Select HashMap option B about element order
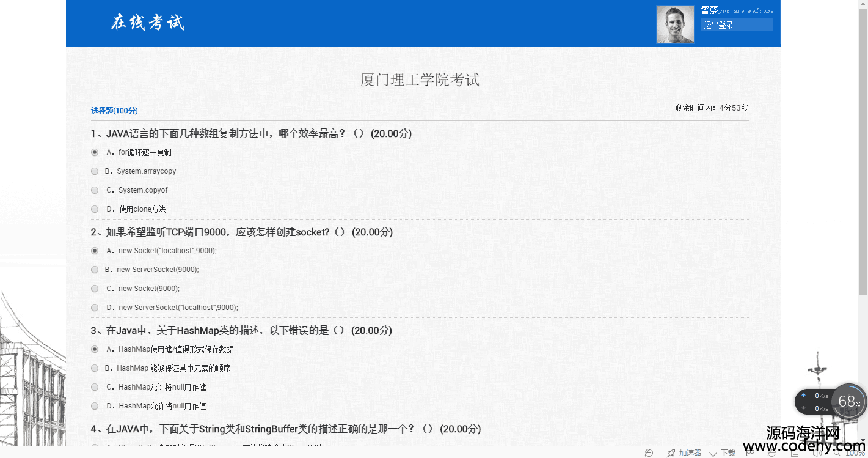The width and height of the screenshot is (868, 458). (95, 368)
